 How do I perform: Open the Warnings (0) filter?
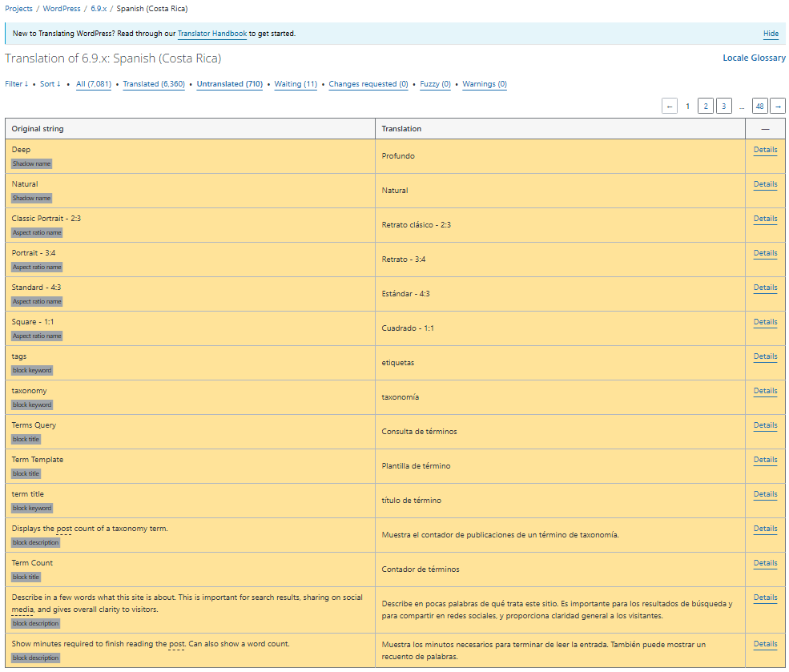(x=484, y=84)
